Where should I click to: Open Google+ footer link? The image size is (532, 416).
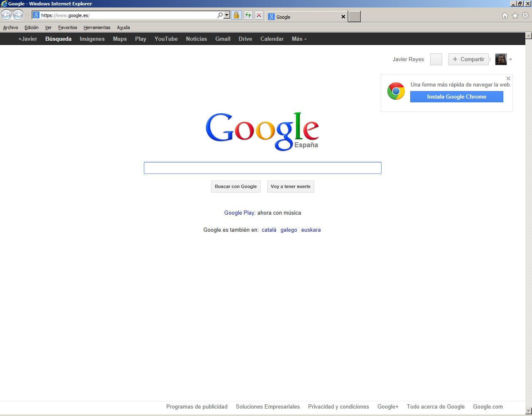(388, 406)
